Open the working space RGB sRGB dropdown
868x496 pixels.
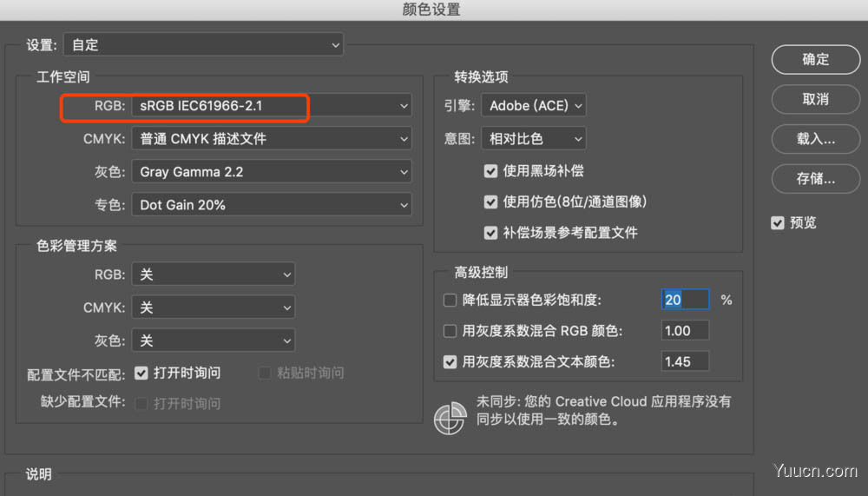272,105
